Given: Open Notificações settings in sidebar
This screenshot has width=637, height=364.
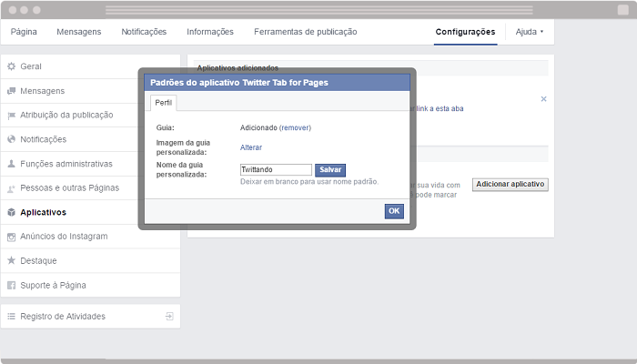Looking at the screenshot, I should click(90, 139).
